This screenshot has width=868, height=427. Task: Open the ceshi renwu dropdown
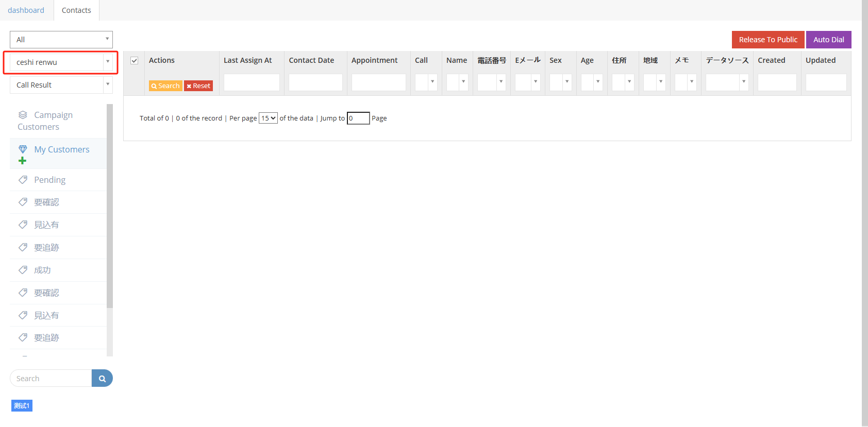tap(61, 62)
